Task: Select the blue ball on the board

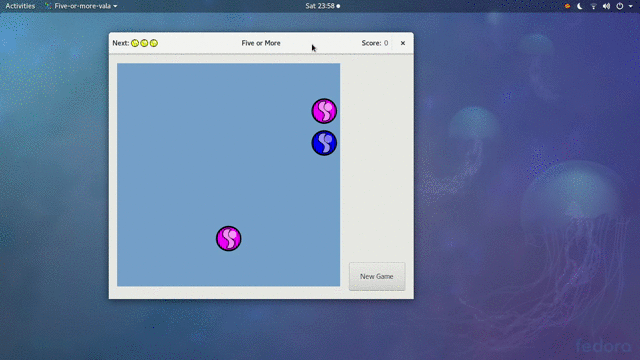Action: click(324, 143)
